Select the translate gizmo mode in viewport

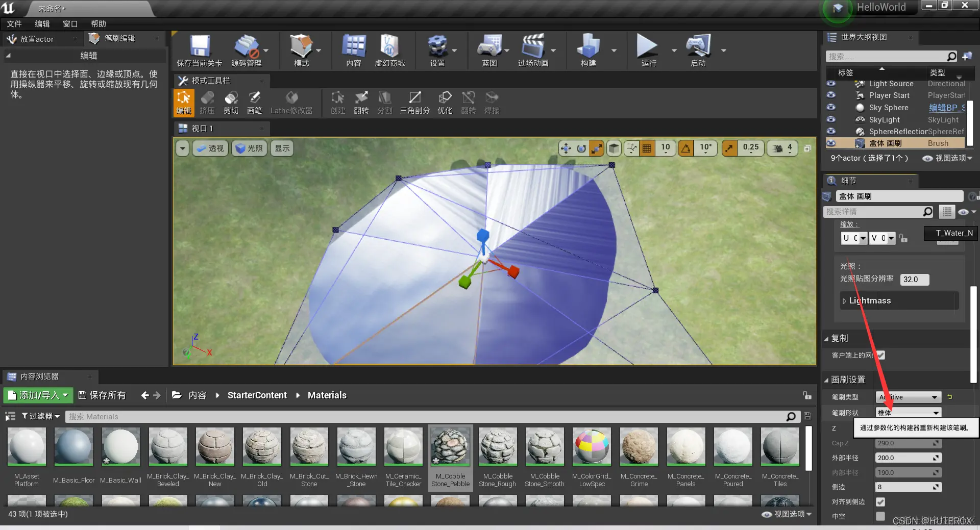(566, 148)
